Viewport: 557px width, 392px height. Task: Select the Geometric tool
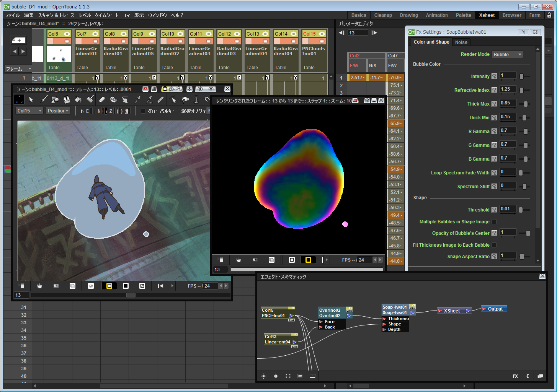[x=54, y=100]
